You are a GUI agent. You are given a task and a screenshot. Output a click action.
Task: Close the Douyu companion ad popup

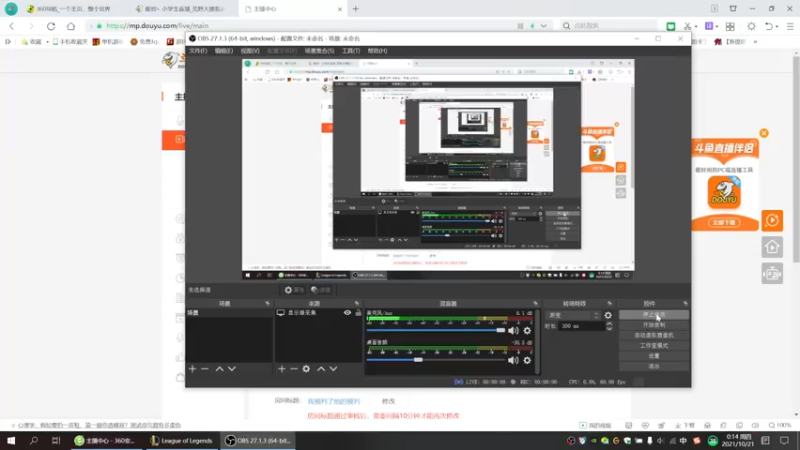click(764, 133)
